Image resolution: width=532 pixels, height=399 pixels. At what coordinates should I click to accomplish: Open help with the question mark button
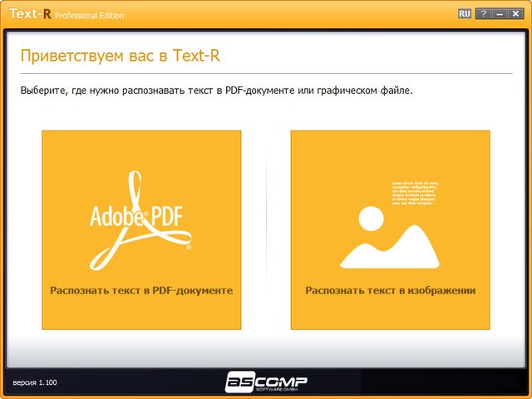pyautogui.click(x=484, y=13)
